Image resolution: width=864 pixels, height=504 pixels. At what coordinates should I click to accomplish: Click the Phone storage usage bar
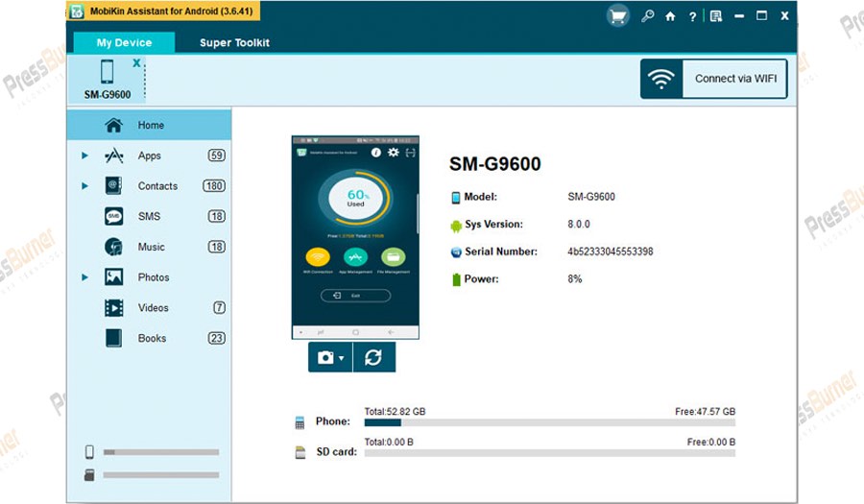[x=549, y=421]
